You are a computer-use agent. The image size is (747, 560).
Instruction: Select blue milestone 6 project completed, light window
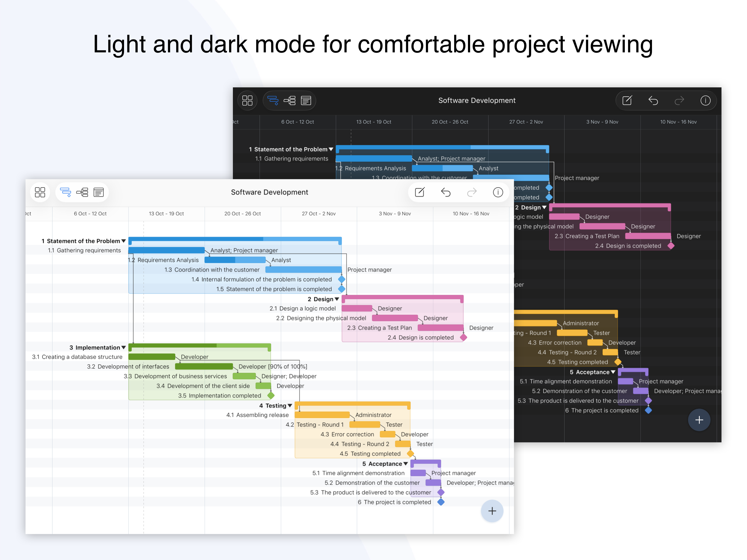click(441, 502)
